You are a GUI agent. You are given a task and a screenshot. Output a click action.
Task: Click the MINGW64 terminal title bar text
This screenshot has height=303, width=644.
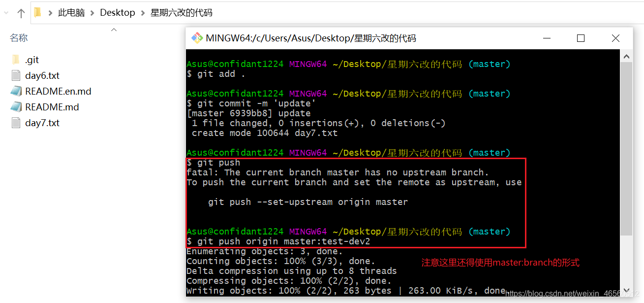point(311,38)
